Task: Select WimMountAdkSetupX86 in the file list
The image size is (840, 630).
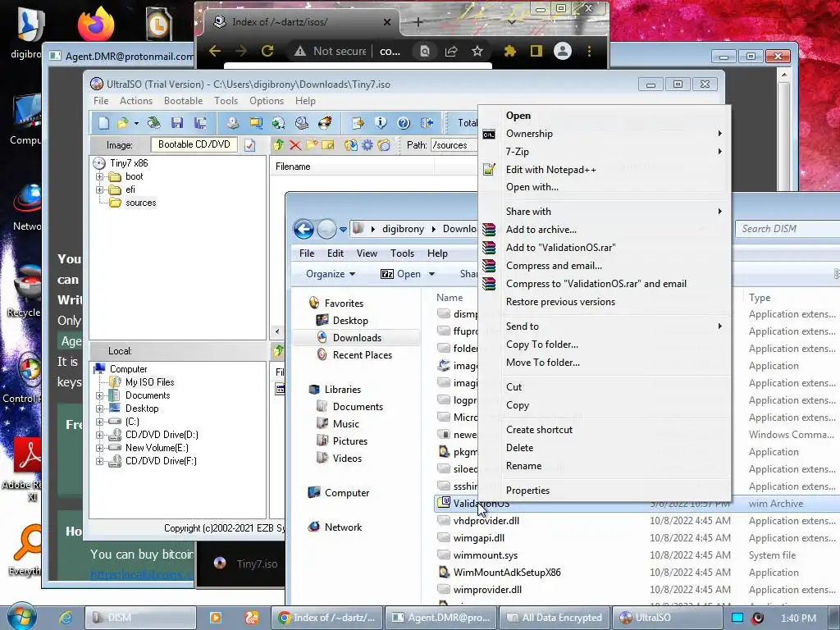Action: [x=507, y=573]
